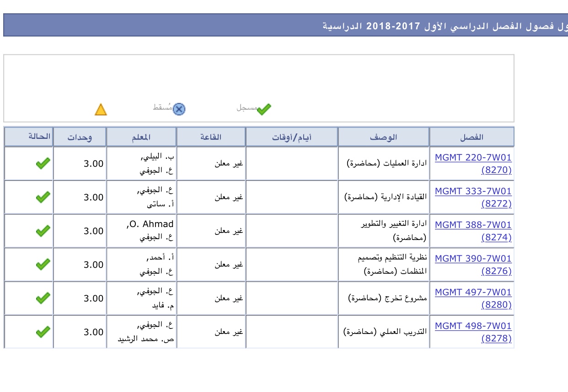Open the MGMT 498-7W01 (8278) class link
This screenshot has height=392, width=568.
473,332
